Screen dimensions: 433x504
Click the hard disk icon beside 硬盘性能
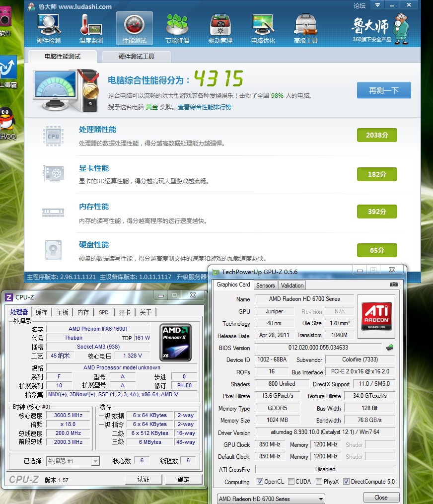[x=53, y=250]
